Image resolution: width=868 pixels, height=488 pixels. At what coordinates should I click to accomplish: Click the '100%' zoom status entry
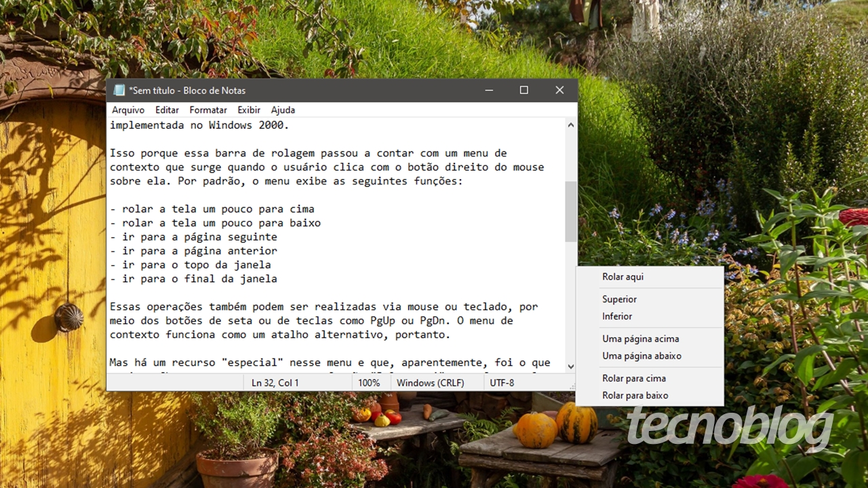coord(369,383)
